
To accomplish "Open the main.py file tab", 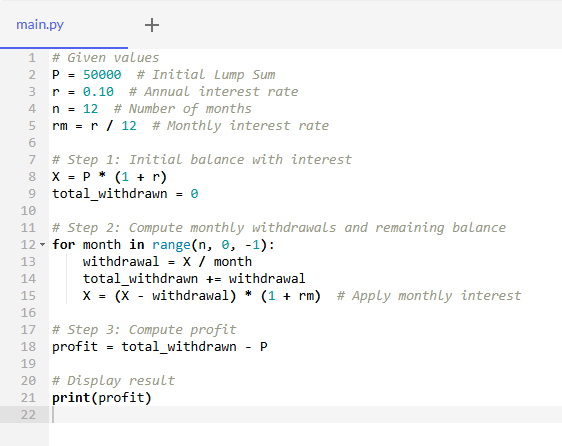I will [x=40, y=25].
